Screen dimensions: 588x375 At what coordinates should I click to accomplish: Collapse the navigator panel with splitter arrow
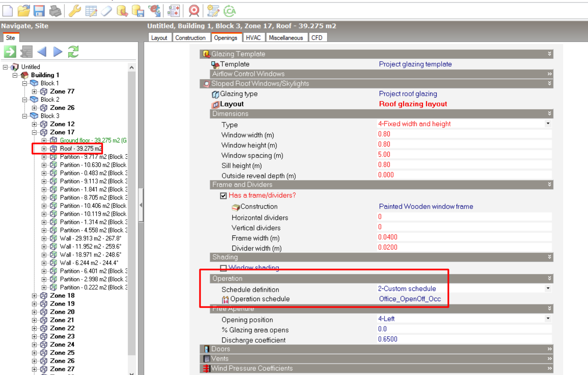coord(141,205)
